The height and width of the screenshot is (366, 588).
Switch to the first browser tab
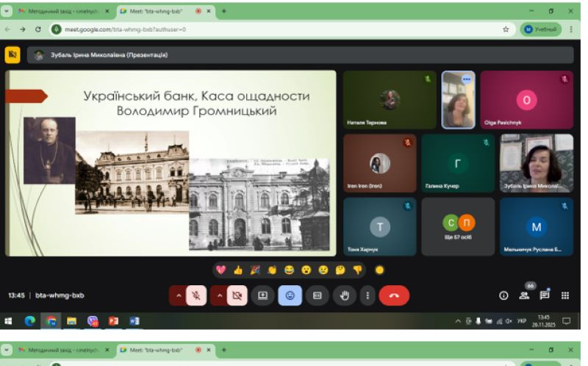point(60,11)
